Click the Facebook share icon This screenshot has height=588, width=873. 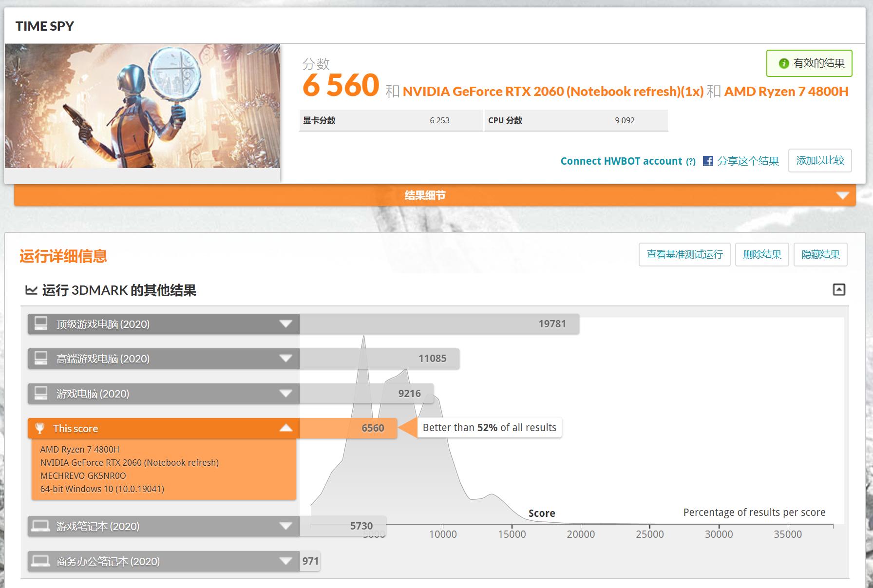point(708,161)
